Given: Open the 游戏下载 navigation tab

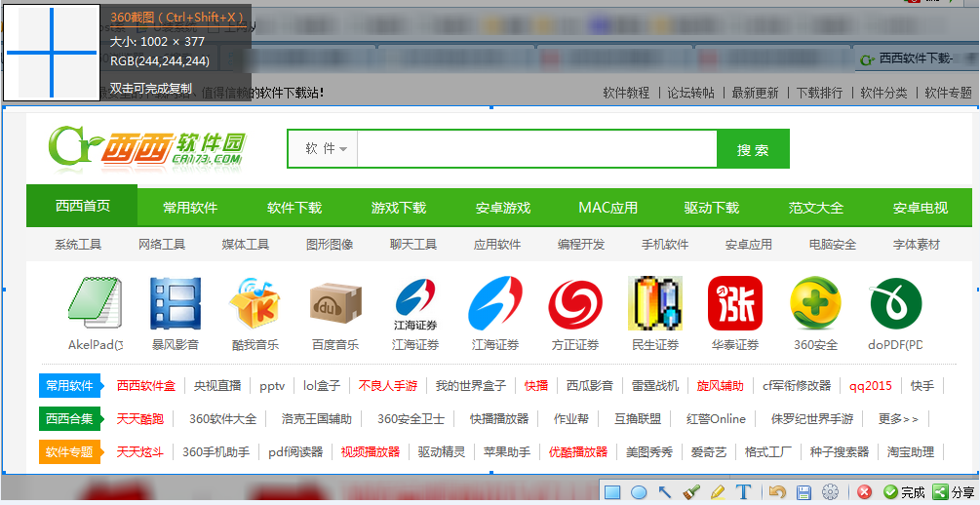Looking at the screenshot, I should coord(399,208).
